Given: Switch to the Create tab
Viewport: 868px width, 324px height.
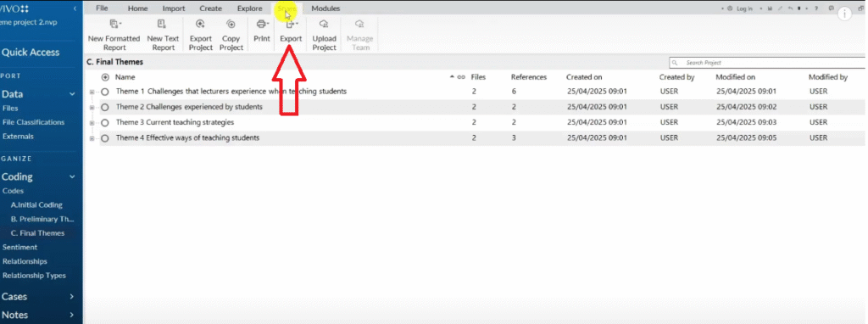Looking at the screenshot, I should (x=211, y=8).
